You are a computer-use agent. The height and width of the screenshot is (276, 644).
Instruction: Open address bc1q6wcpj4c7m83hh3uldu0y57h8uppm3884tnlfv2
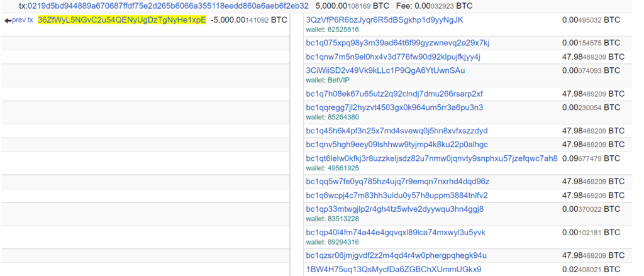pos(397,195)
